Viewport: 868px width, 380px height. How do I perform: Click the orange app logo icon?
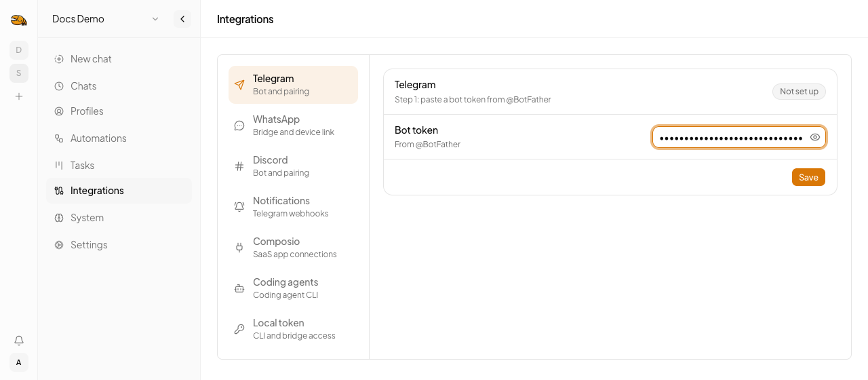tap(19, 20)
